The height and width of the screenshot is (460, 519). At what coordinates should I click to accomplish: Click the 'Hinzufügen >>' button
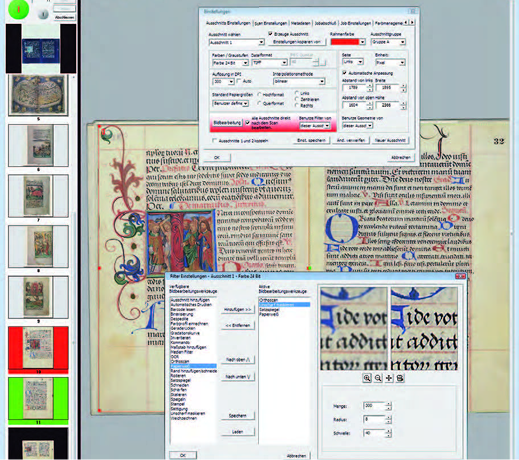click(237, 310)
